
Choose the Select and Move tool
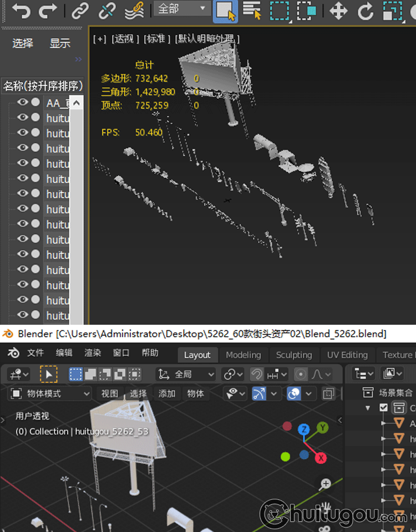338,11
